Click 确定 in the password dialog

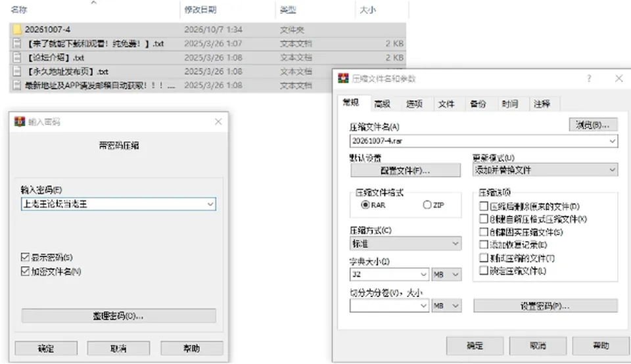(46, 348)
